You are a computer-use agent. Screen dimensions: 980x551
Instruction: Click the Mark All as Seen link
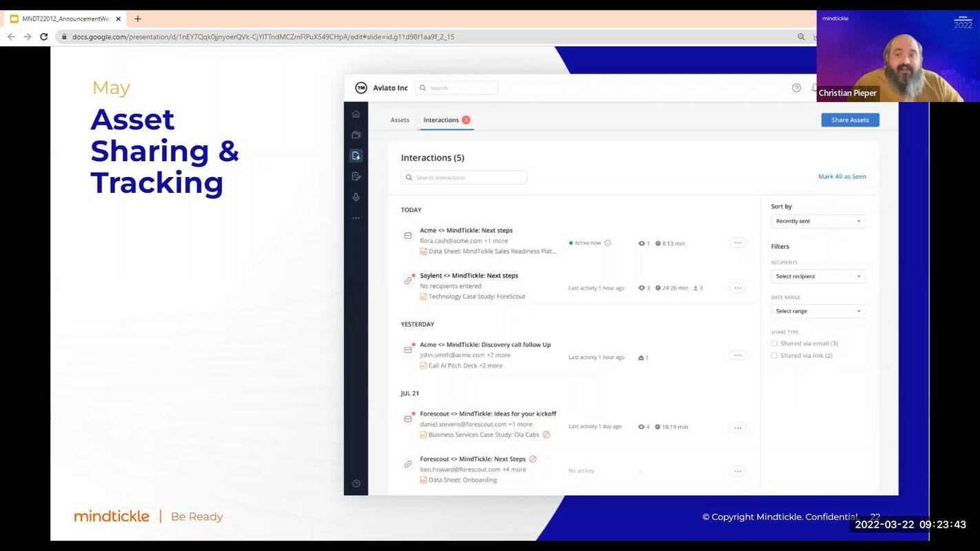pyautogui.click(x=841, y=177)
